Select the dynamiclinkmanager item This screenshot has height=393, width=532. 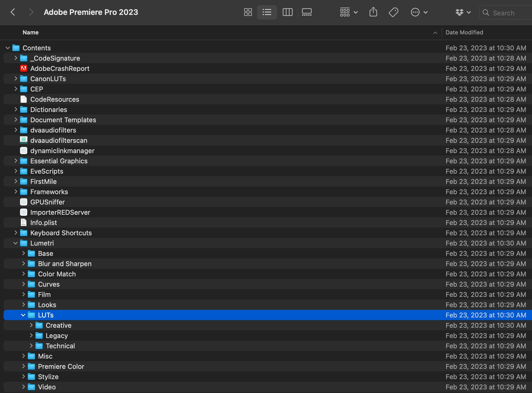[62, 151]
